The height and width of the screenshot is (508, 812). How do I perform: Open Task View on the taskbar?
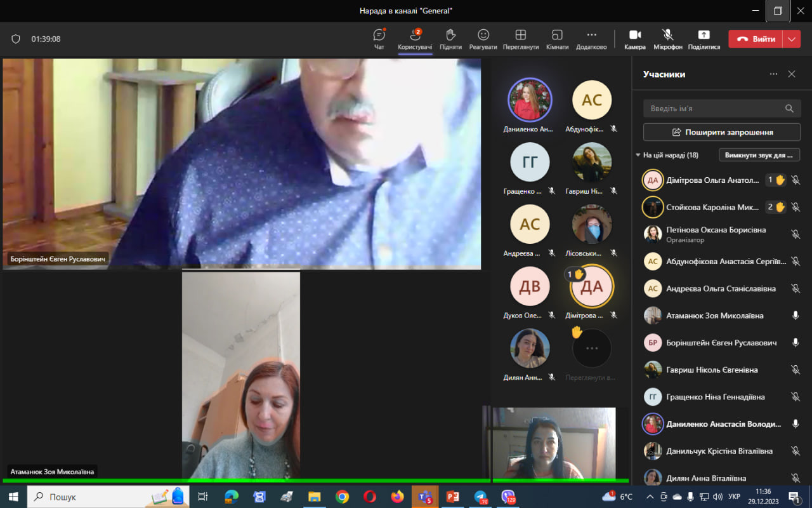[x=203, y=497]
